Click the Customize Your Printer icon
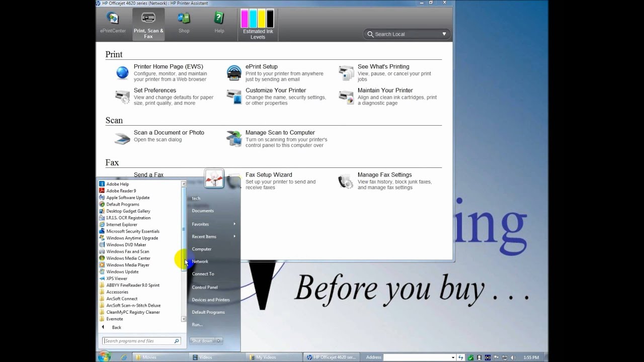 (x=234, y=97)
